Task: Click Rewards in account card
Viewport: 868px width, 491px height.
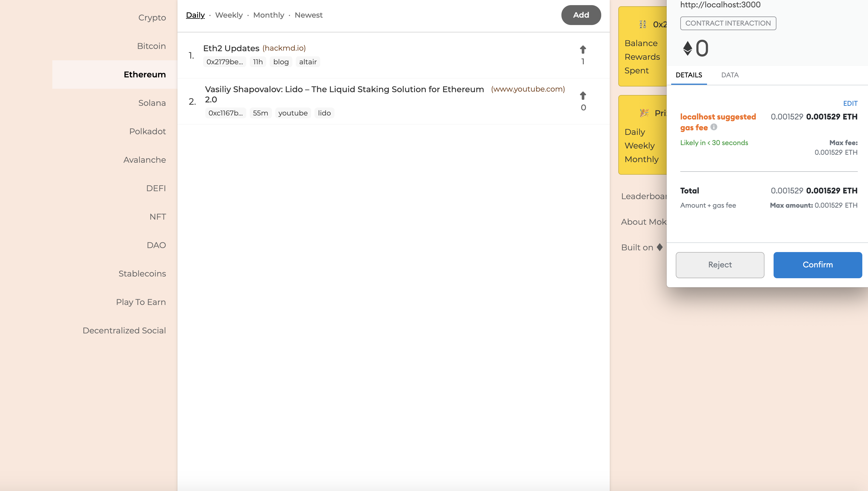Action: tap(642, 57)
